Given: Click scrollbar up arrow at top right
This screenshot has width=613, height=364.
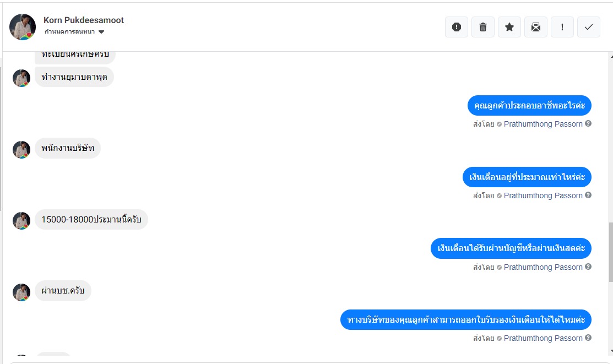Looking at the screenshot, I should (x=611, y=56).
